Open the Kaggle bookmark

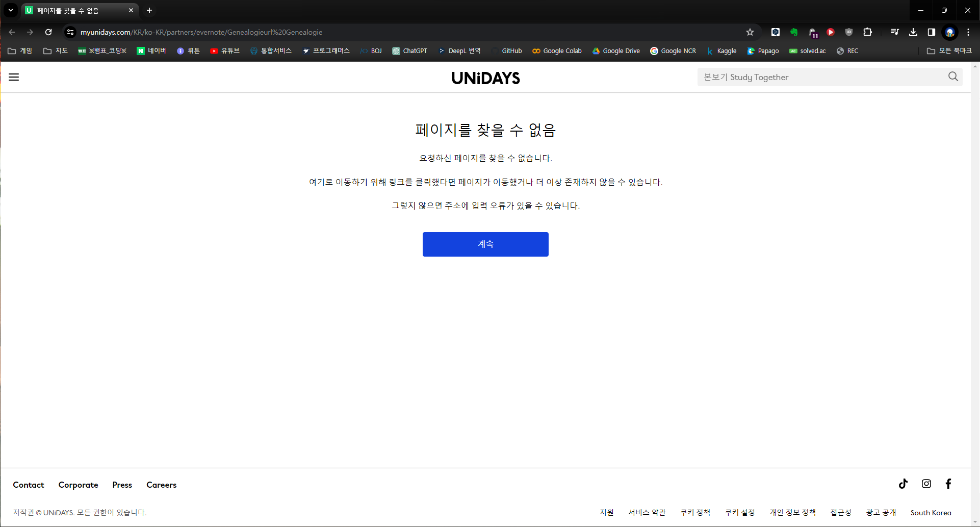coord(721,51)
